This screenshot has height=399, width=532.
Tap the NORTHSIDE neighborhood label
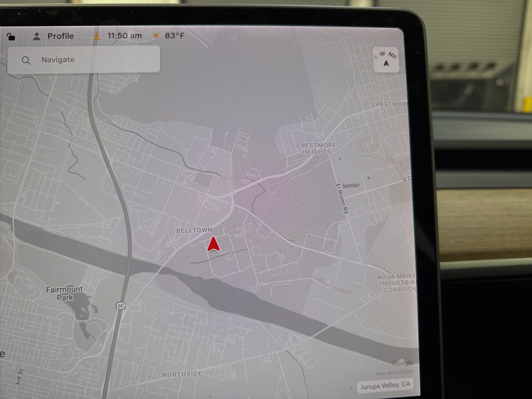tap(182, 374)
